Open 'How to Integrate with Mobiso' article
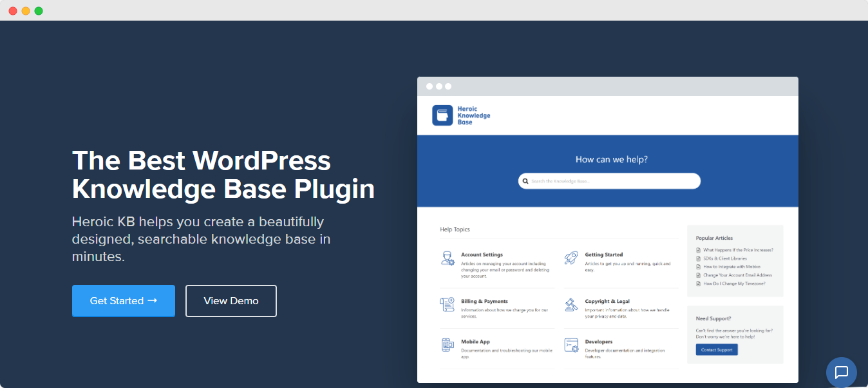Viewport: 868px width, 388px height. point(731,267)
